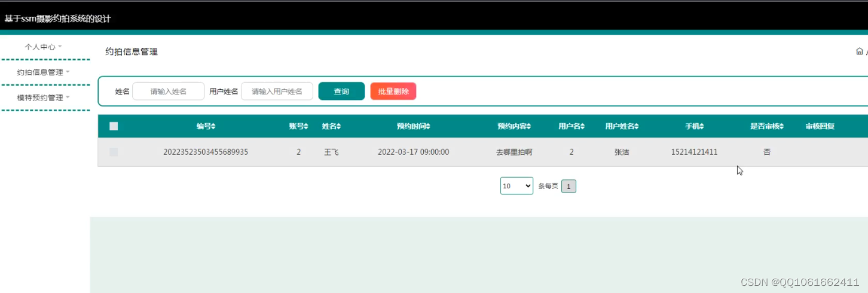Click the home icon in breadcrumb
The height and width of the screenshot is (293, 868).
point(859,51)
